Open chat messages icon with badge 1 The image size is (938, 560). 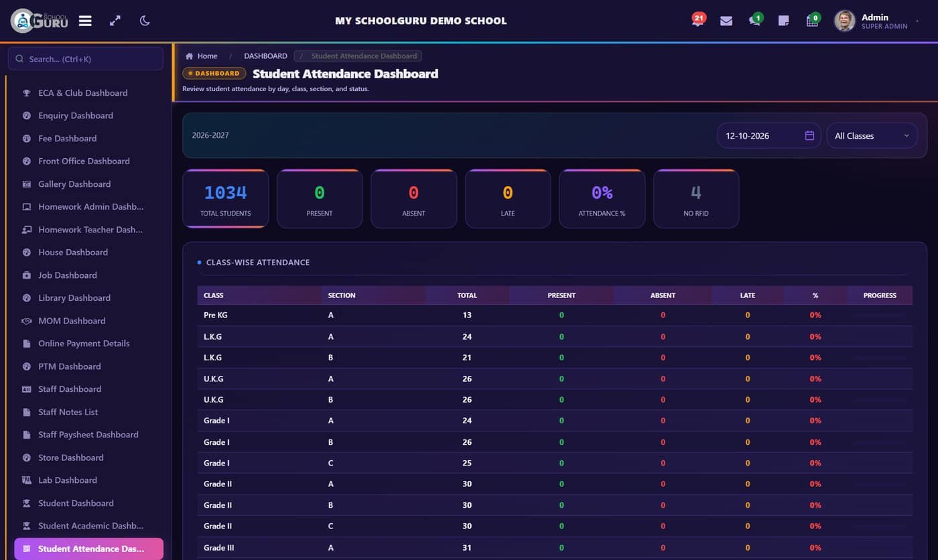click(x=755, y=20)
